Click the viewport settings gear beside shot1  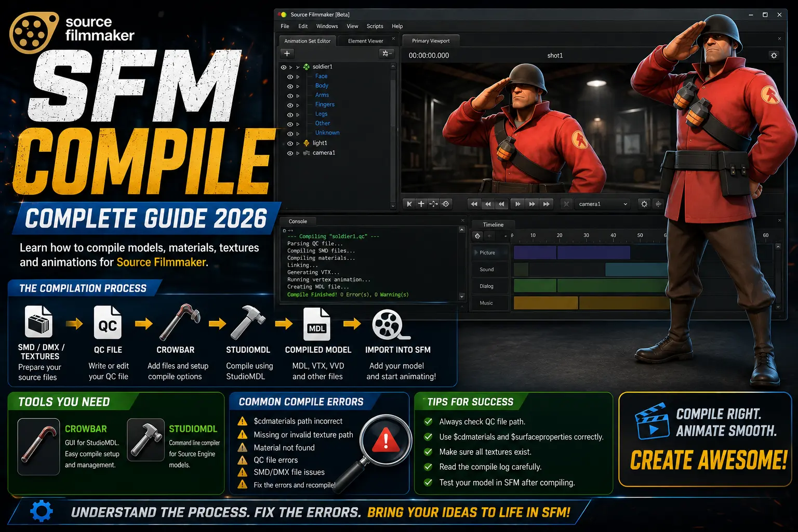pos(774,56)
